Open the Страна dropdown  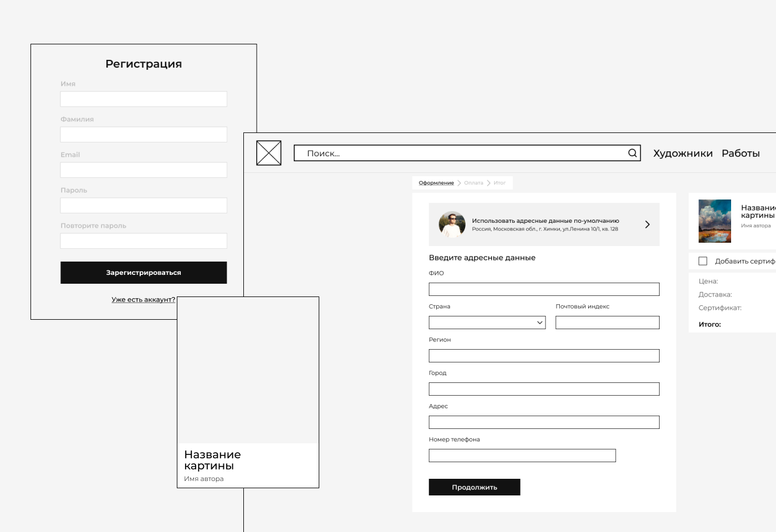click(487, 323)
